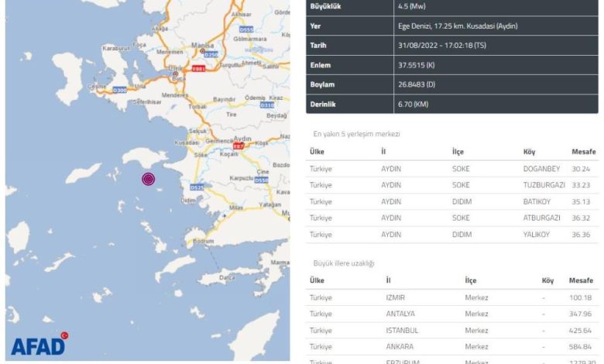Screen dimensions: 604x364
Task: Click the E87 road shield near Aydın
Action: (x=239, y=145)
